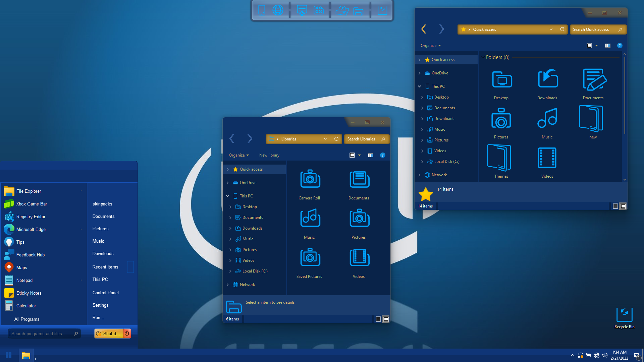
Task: Select Registry Editor in Start menu
Action: pyautogui.click(x=31, y=217)
